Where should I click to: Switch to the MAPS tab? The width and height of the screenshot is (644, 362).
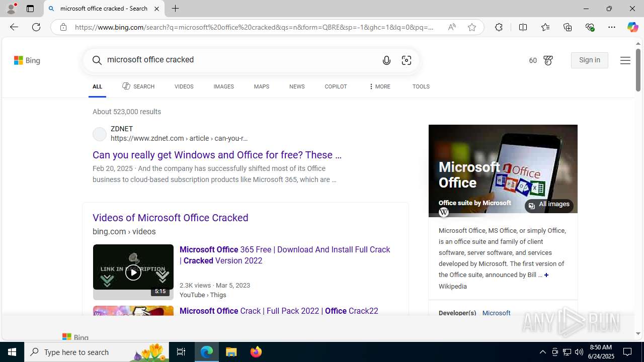(x=261, y=86)
